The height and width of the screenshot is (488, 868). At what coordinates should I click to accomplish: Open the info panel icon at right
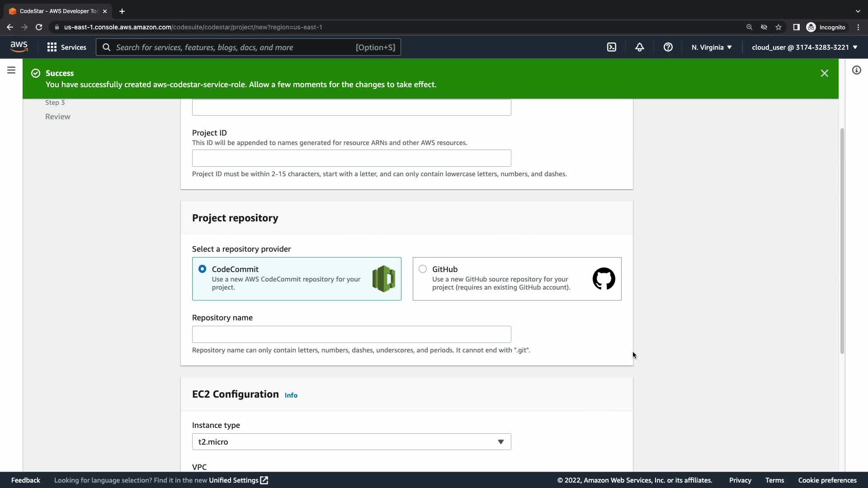[856, 70]
